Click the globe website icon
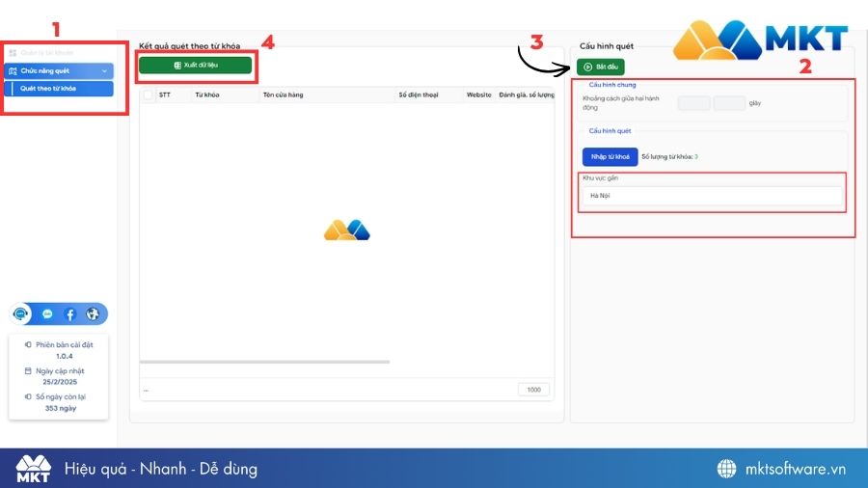This screenshot has width=868, height=488. click(x=93, y=314)
